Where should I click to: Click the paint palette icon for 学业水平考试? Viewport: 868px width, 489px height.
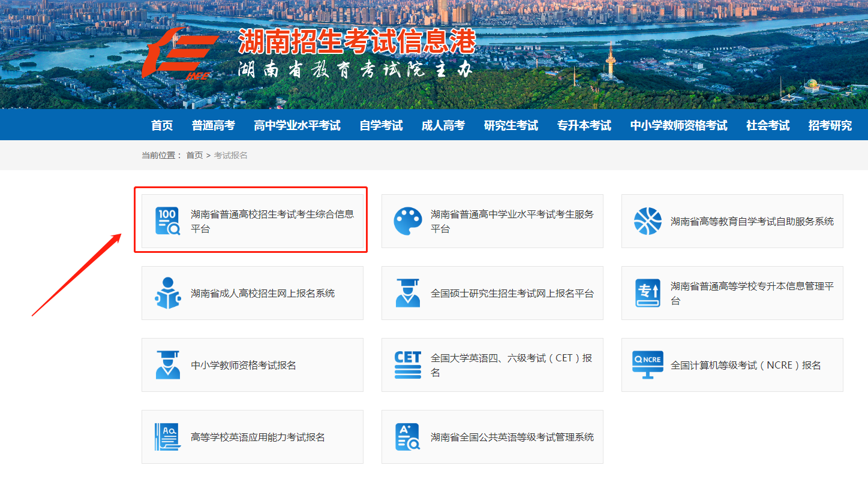[408, 221]
